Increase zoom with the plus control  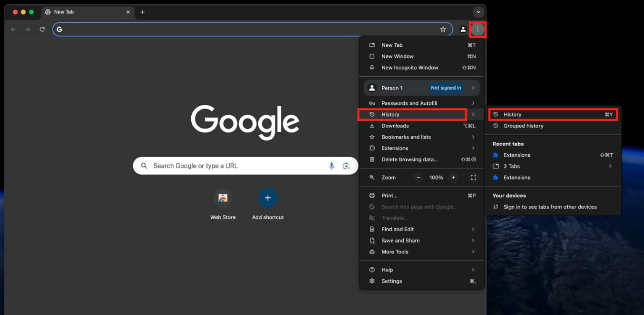click(x=453, y=177)
